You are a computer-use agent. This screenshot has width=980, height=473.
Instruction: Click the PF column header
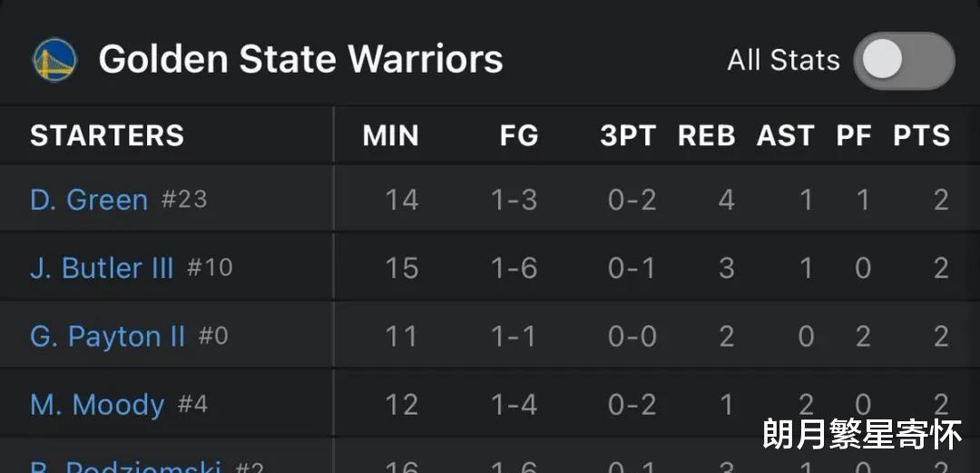click(854, 136)
